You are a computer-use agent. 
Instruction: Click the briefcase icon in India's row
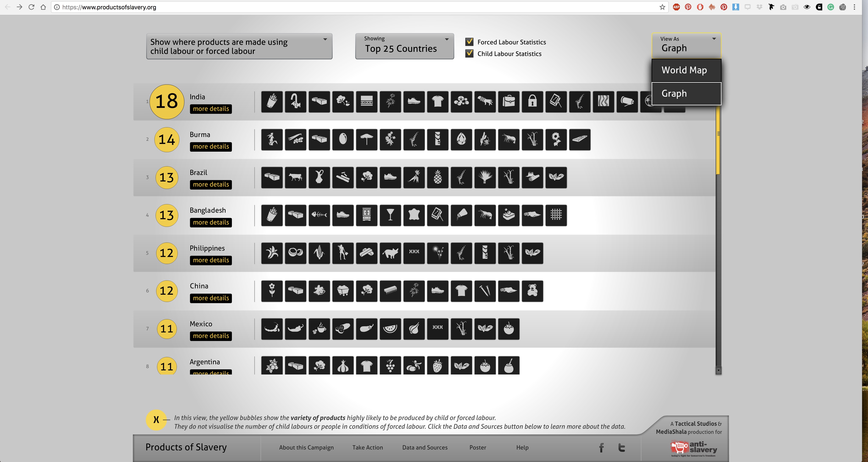[x=509, y=102]
